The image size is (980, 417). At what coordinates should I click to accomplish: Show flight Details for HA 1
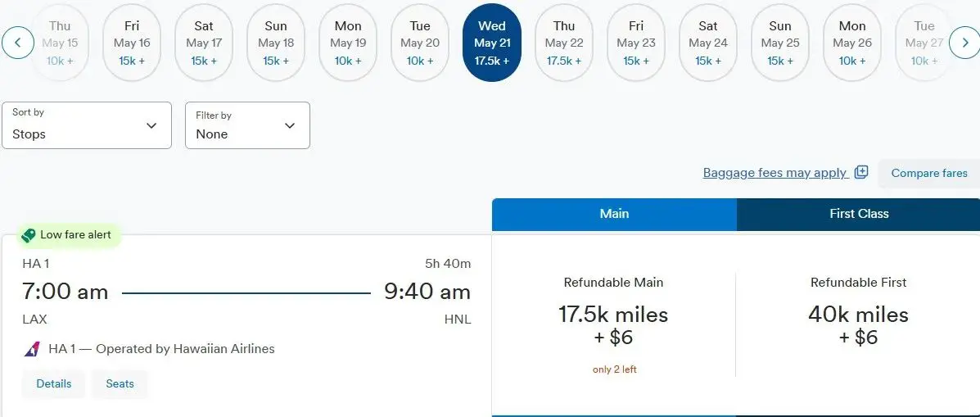[54, 383]
